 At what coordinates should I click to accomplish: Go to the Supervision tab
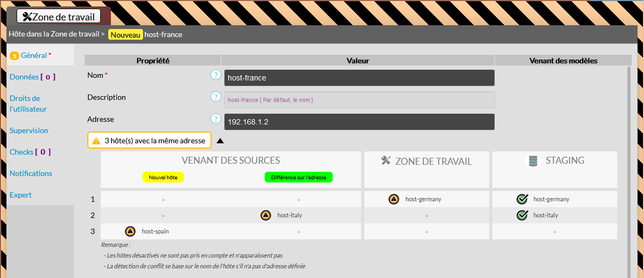[29, 130]
